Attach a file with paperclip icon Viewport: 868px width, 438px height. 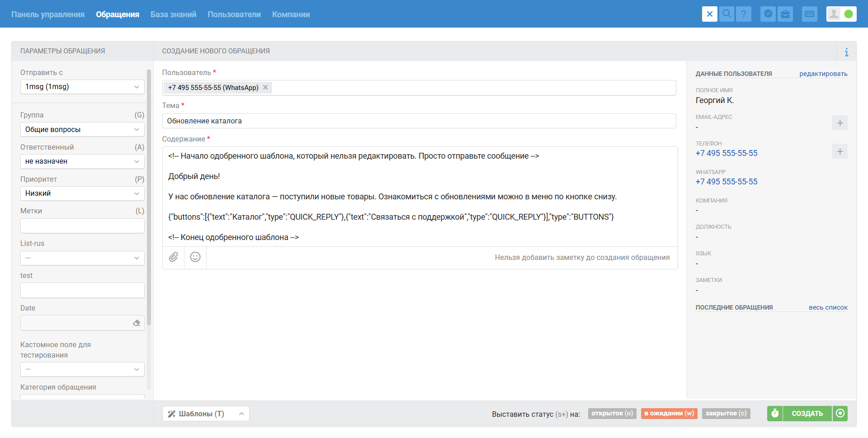click(x=174, y=257)
